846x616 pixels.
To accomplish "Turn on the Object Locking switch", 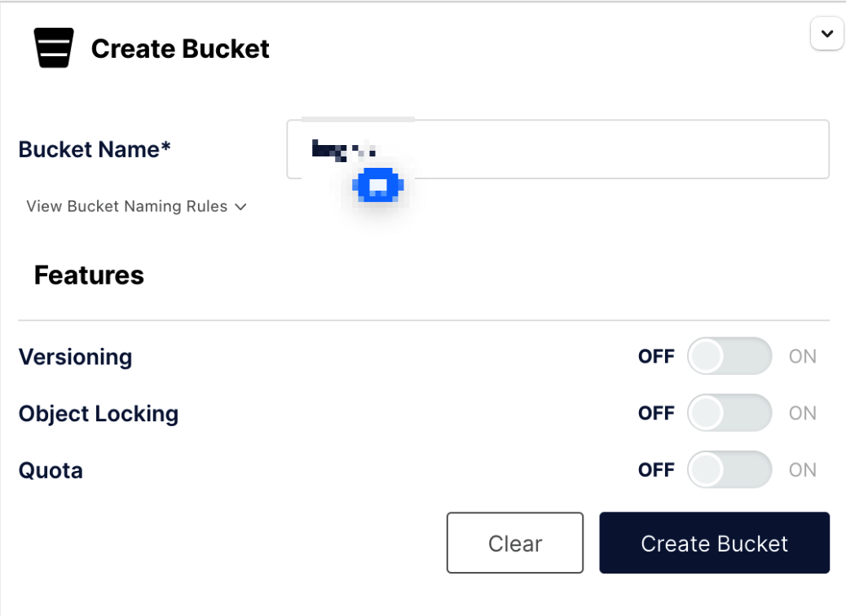I will tap(729, 414).
